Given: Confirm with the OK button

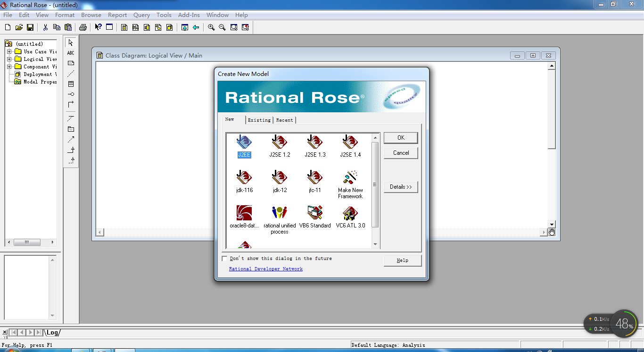Looking at the screenshot, I should pyautogui.click(x=401, y=138).
